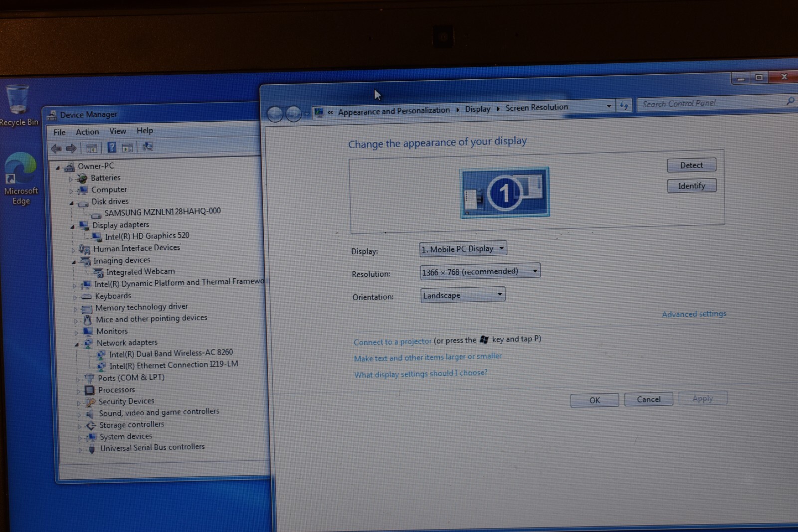Viewport: 798px width, 532px height.
Task: Expand the Batteries node
Action: [71, 179]
